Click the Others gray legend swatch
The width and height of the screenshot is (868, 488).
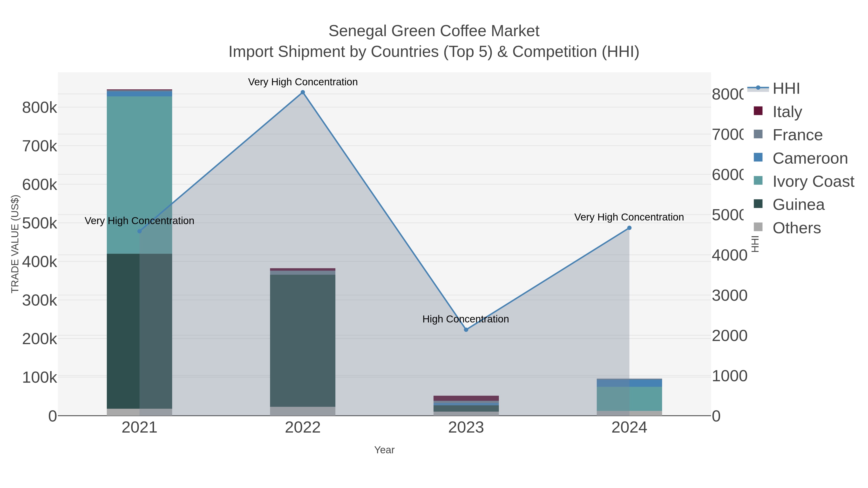(x=758, y=227)
